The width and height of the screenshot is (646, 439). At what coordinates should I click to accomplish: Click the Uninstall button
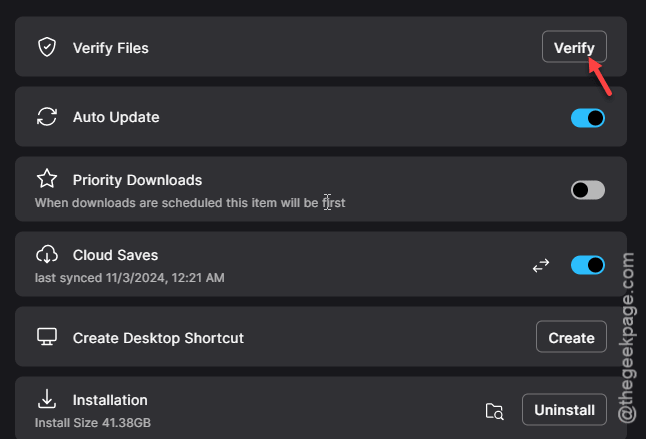click(564, 410)
